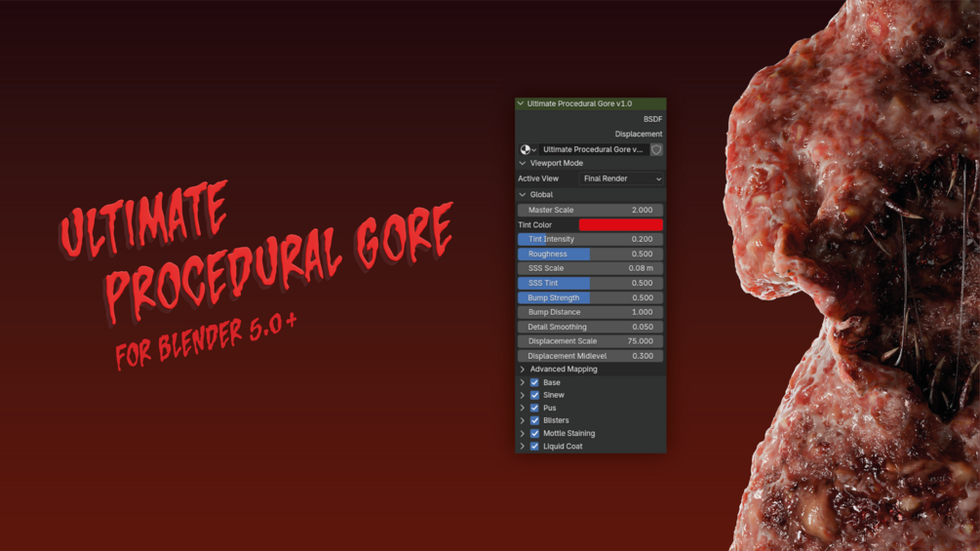This screenshot has height=551, width=980.
Task: Open the material browse dropdown arrow
Action: coord(533,150)
